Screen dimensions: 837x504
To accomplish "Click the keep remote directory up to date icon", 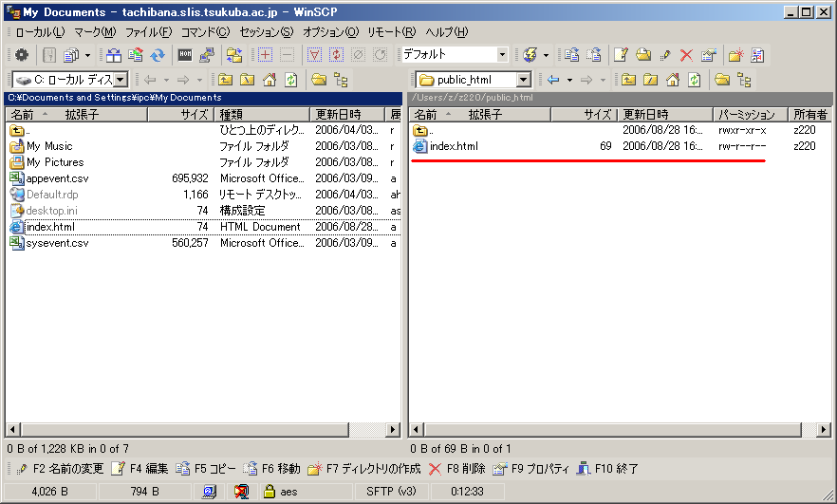I will click(x=136, y=54).
